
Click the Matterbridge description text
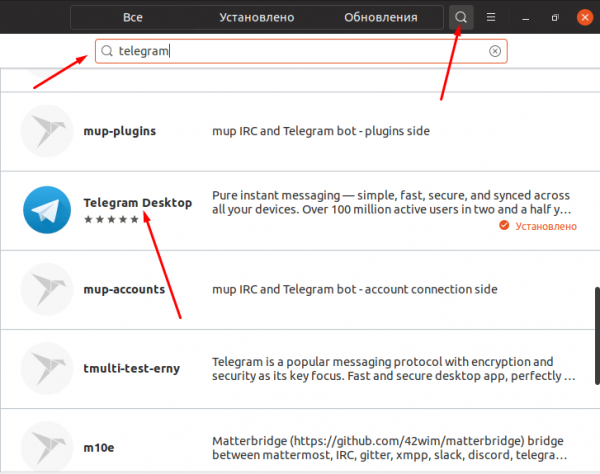point(390,448)
